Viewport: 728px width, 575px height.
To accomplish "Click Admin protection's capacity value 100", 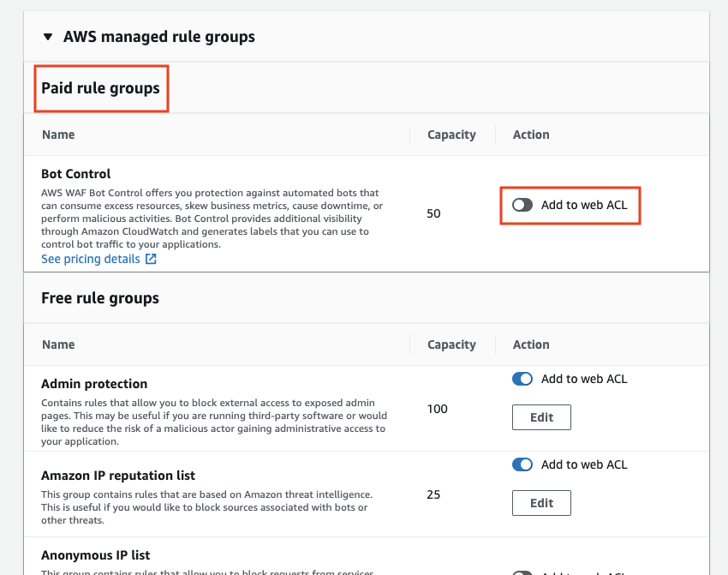I will [x=438, y=410].
